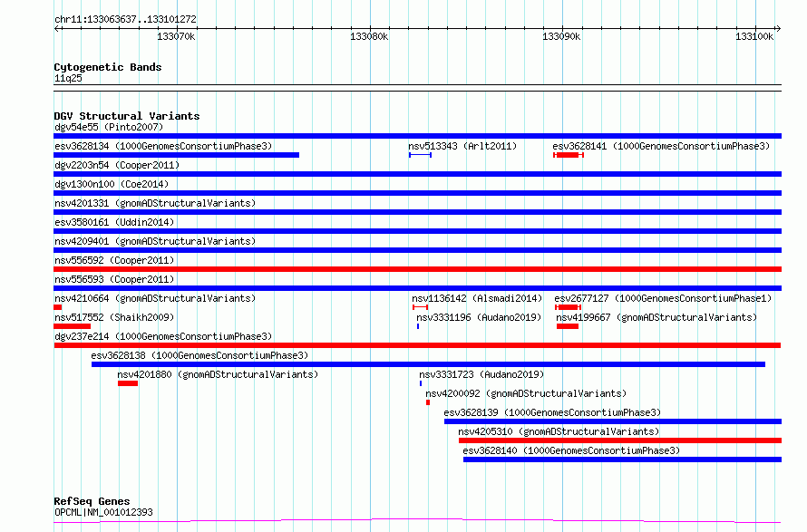Click nsv517552 (Shaikh2009) label
Screen dimensions: 807x532
click(x=114, y=317)
